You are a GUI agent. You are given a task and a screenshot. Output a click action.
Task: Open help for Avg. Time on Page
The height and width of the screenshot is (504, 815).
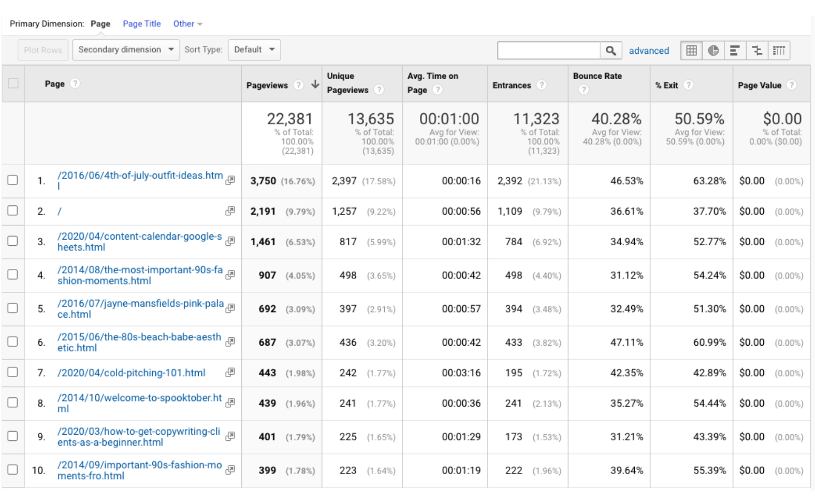(x=438, y=90)
